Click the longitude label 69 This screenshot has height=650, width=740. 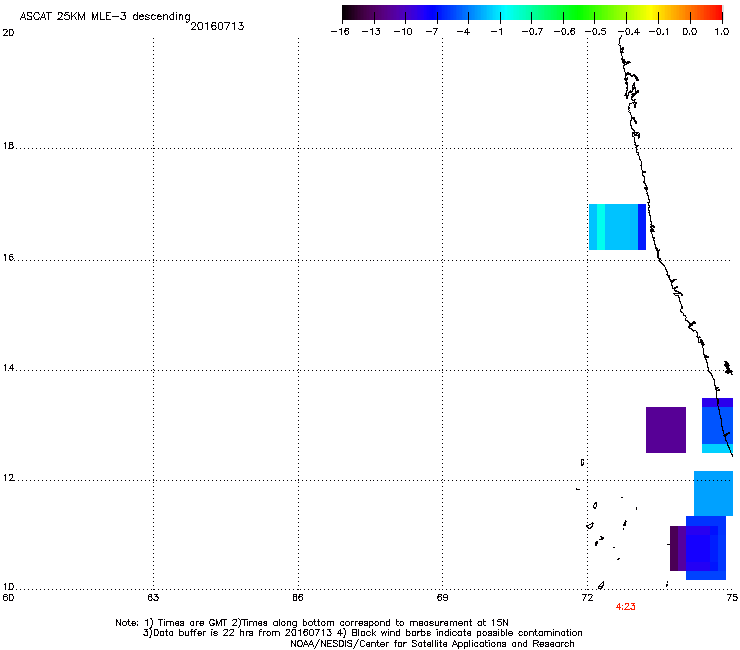click(x=442, y=598)
